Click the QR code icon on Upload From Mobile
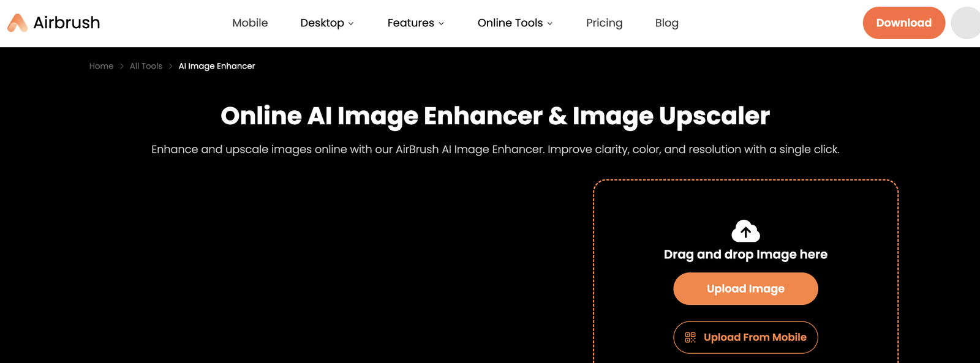This screenshot has width=980, height=363. pyautogui.click(x=690, y=337)
